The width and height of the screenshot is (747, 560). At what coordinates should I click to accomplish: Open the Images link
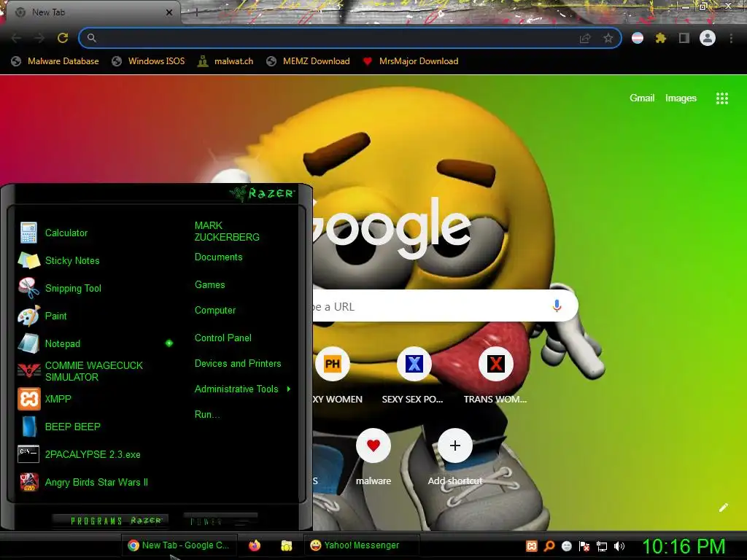pyautogui.click(x=681, y=98)
